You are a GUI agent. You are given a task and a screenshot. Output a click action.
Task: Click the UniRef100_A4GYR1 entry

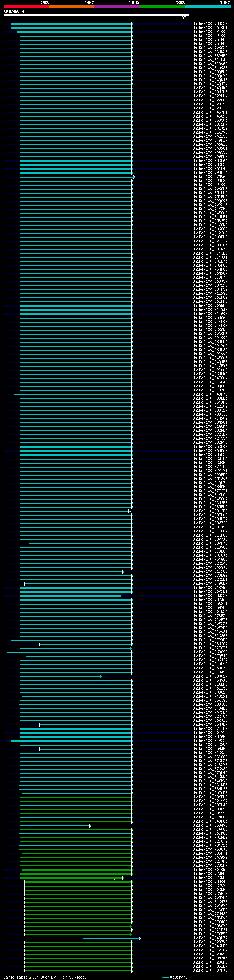(x=210, y=112)
